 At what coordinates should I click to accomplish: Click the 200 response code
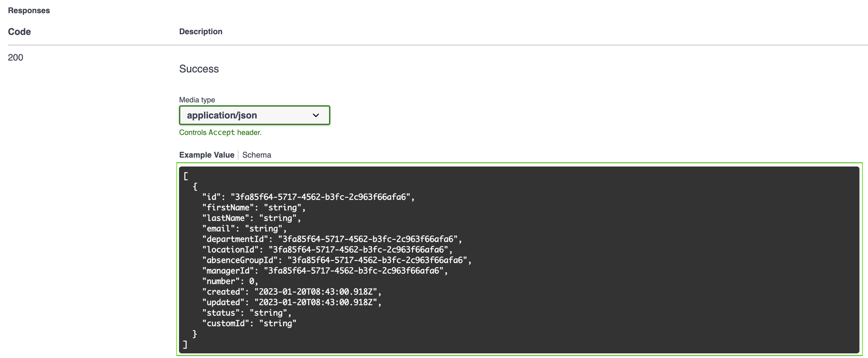[15, 58]
